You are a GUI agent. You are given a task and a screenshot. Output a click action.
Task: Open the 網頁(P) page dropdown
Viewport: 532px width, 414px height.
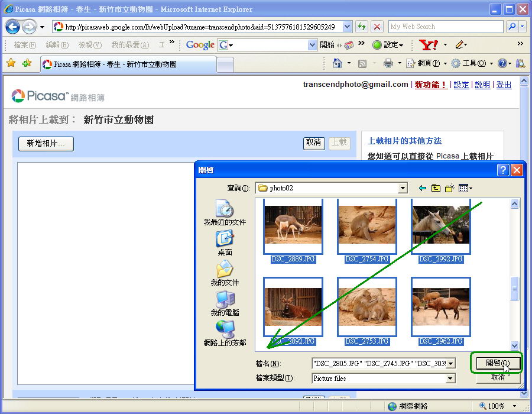[x=426, y=63]
